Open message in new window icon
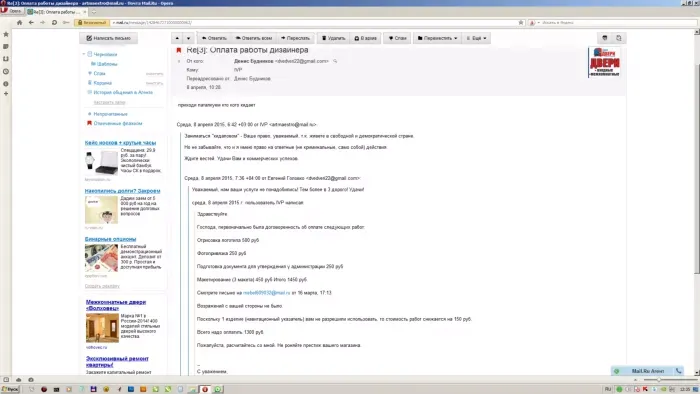This screenshot has width=700, height=394. pyautogui.click(x=619, y=38)
